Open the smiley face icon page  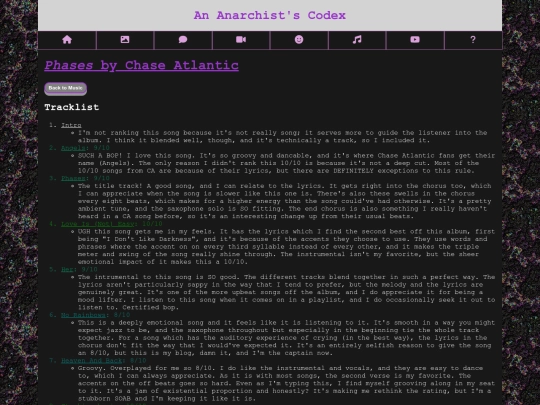point(299,40)
